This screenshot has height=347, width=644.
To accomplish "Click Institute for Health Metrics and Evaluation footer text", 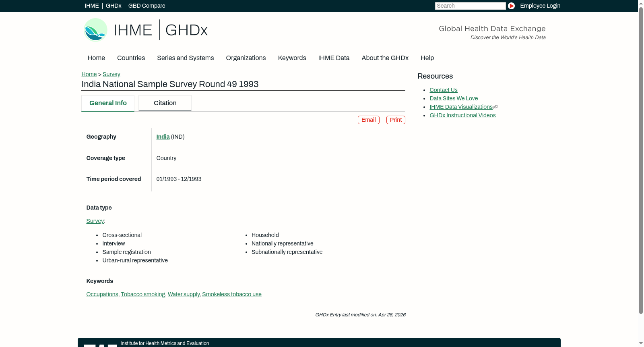I will click(x=165, y=343).
